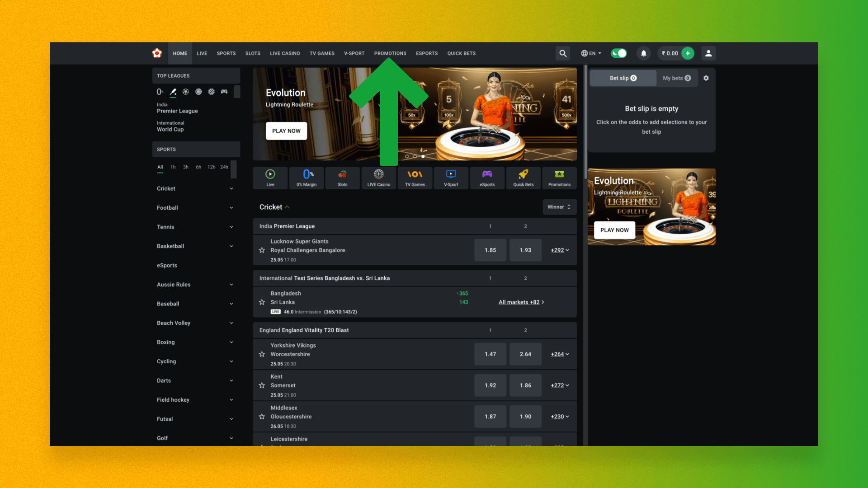
Task: Open the Quick Bets rocket tile
Action: pos(524,178)
